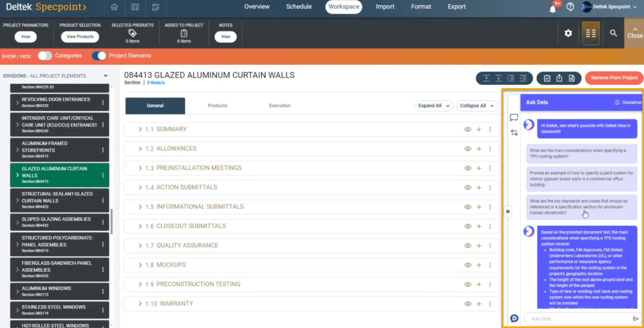Toggle visibility eye for 1.2 Allowances
The width and height of the screenshot is (644, 328).
468,149
